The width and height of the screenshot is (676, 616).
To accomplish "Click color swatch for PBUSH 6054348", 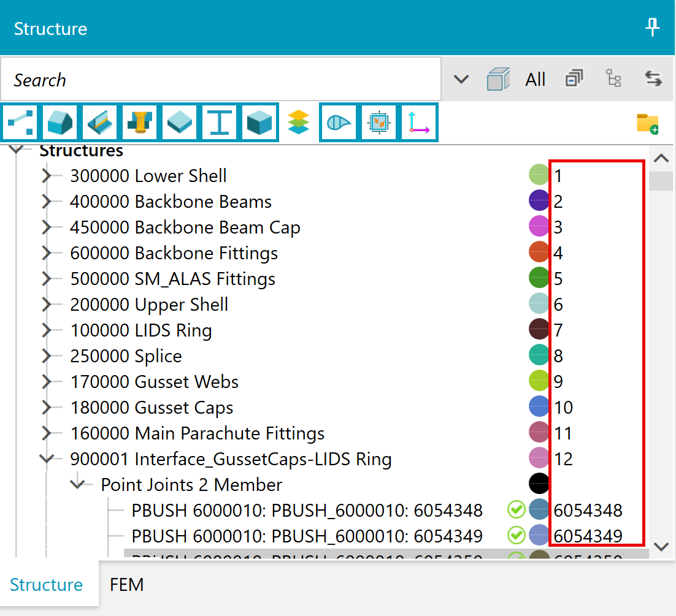I will point(539,509).
